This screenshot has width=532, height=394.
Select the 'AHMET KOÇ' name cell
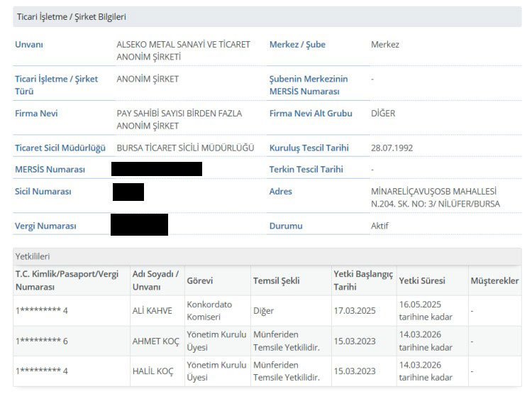click(x=155, y=341)
